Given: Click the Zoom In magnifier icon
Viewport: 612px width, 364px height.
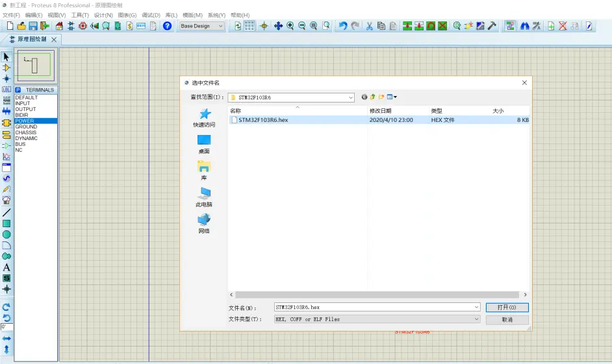Looking at the screenshot, I should (290, 26).
